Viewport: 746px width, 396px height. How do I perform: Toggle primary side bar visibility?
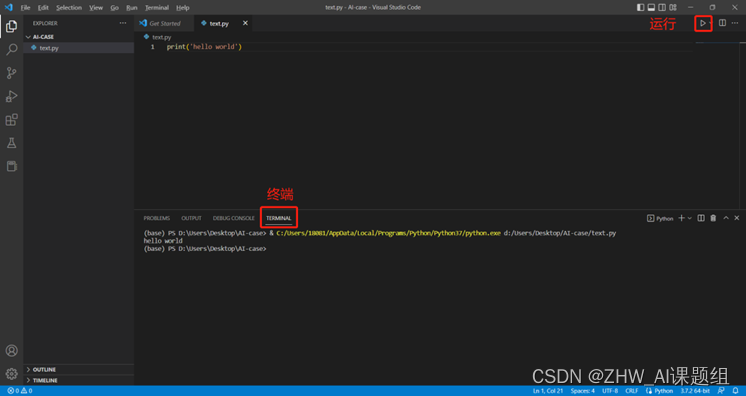(640, 7)
